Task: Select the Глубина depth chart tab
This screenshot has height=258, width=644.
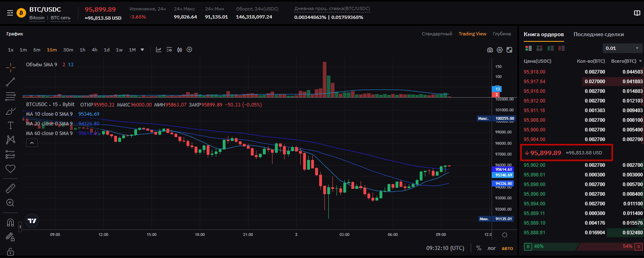Action: [502, 34]
